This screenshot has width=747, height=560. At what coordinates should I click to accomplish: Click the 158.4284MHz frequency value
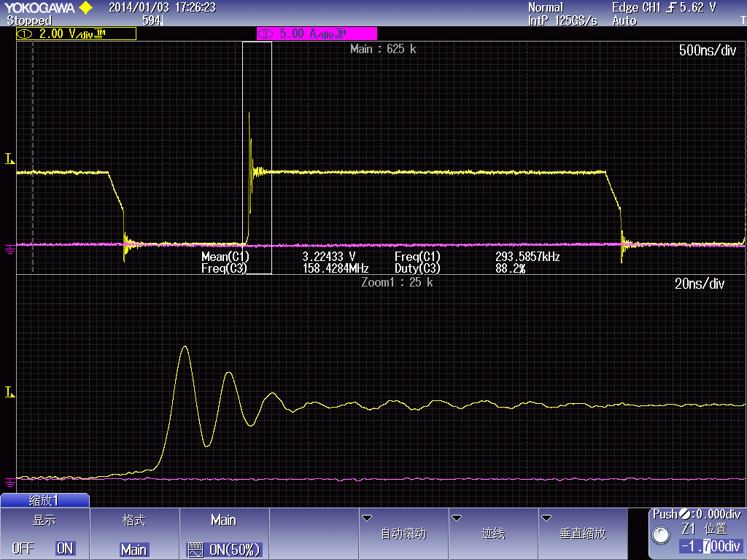click(x=336, y=268)
